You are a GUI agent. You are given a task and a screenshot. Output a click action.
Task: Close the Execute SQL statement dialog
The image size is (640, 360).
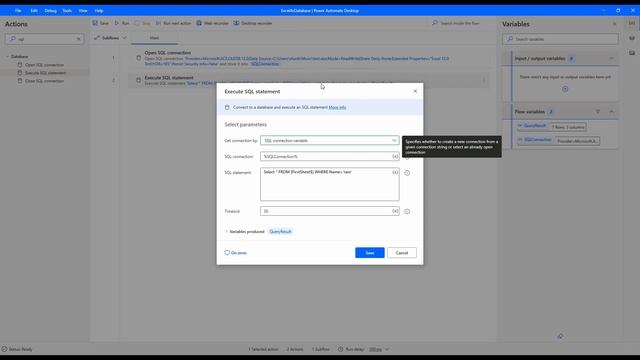[x=415, y=91]
